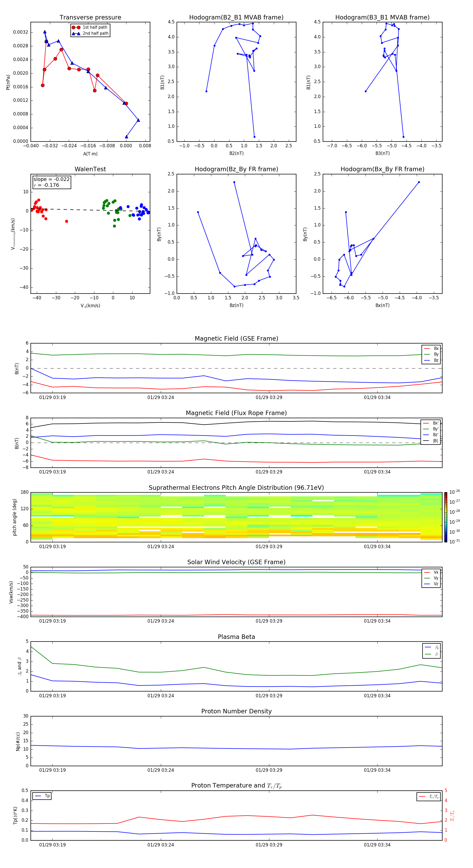Viewport: 473px width, 868px height.
Task: Click the WalenTest plot title
Action: tap(90, 169)
